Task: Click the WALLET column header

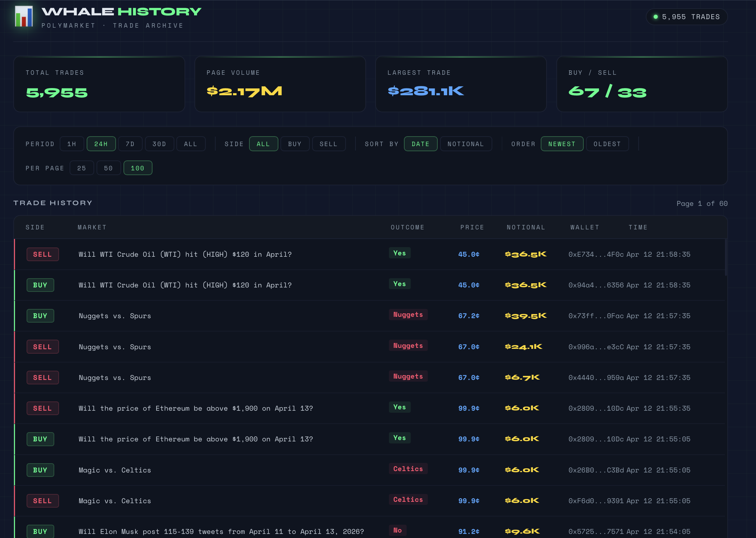Action: point(585,227)
